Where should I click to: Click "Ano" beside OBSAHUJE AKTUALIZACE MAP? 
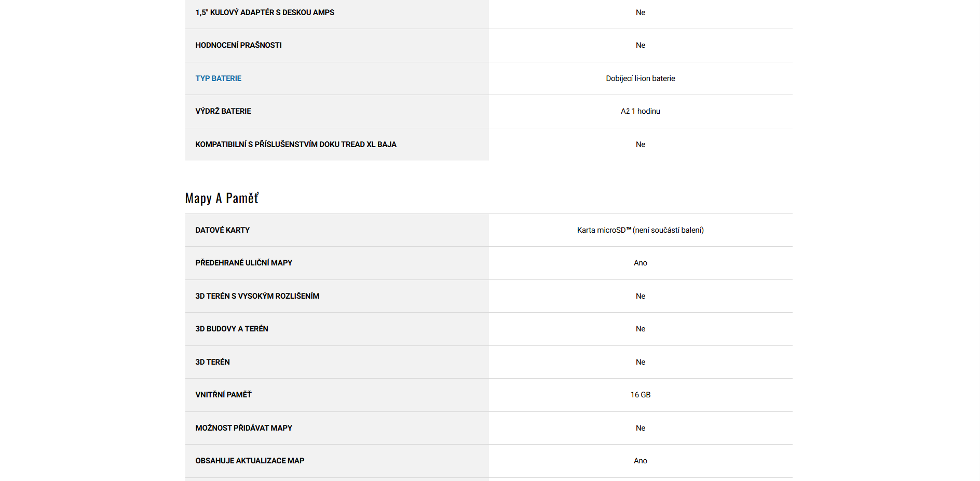point(640,461)
